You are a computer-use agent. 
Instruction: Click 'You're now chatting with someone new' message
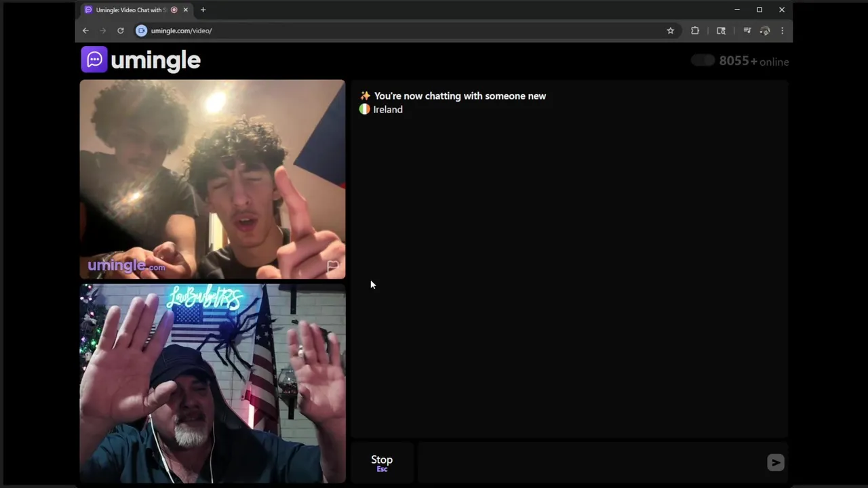click(460, 96)
